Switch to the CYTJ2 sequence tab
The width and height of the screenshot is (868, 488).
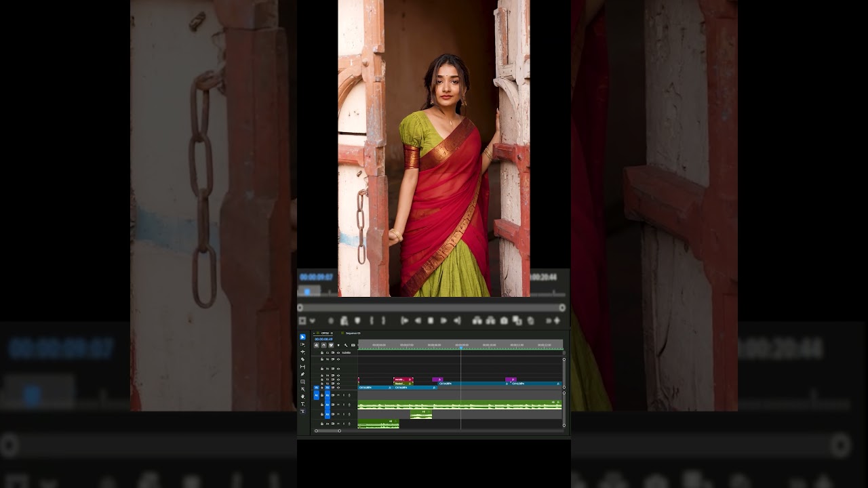[325, 333]
